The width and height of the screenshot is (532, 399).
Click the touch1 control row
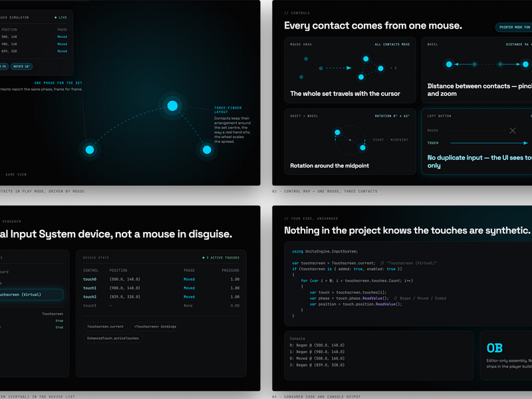(x=161, y=288)
